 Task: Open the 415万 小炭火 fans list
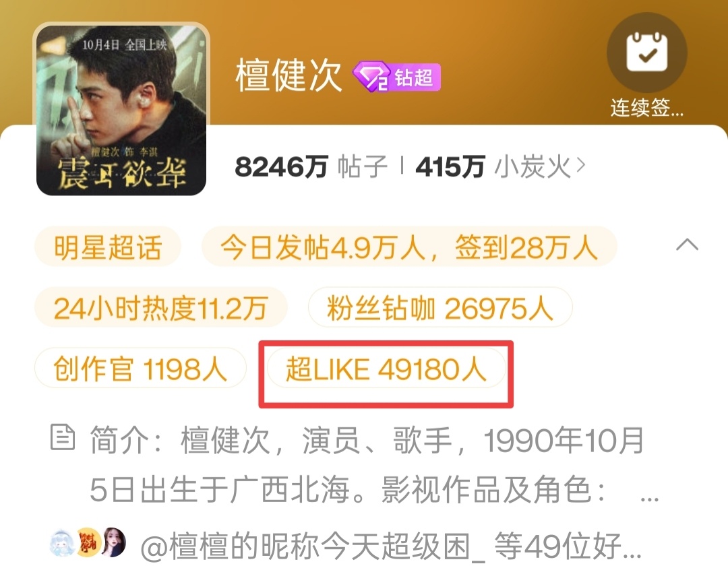tap(500, 166)
